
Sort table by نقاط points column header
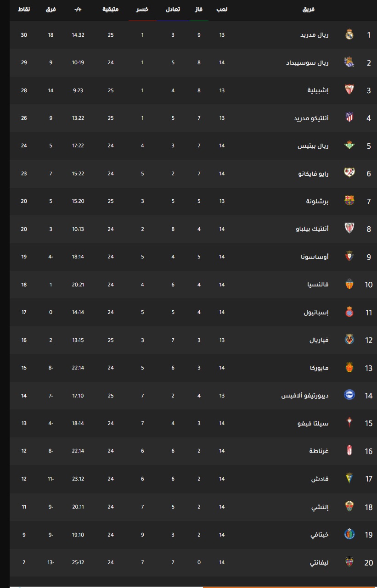(24, 9)
